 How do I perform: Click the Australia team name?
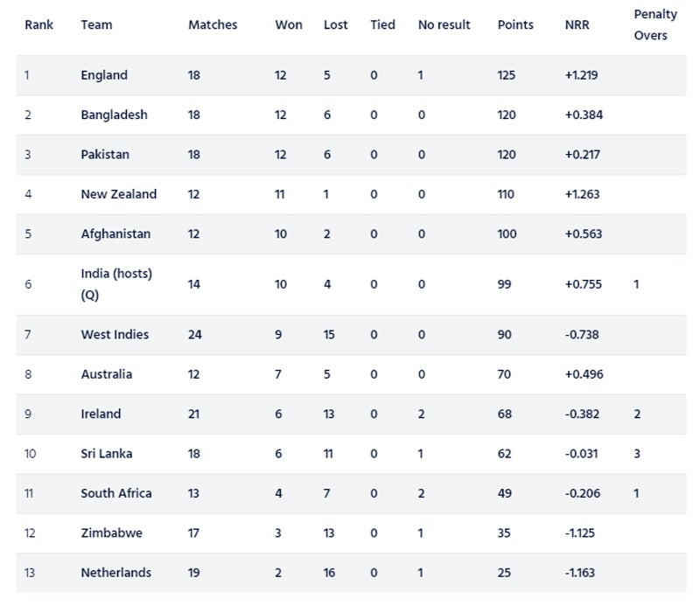pyautogui.click(x=107, y=373)
